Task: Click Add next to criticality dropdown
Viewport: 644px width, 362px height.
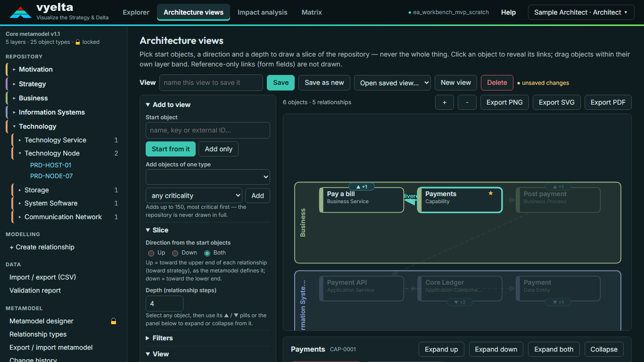Action: point(257,196)
